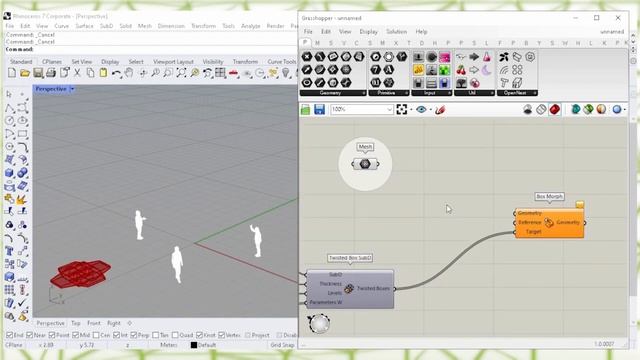Screen dimensions: 640x360
Task: Click the Grasshopper Open file green icon
Action: [x=306, y=109]
